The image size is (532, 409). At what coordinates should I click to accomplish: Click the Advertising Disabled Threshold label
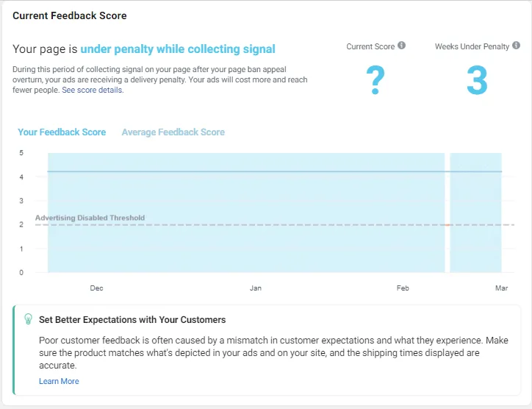click(90, 218)
